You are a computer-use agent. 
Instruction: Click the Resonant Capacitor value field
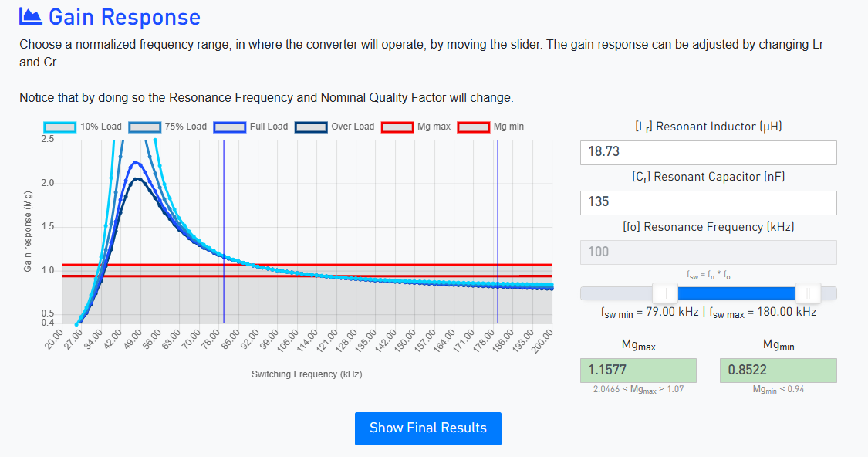point(708,202)
